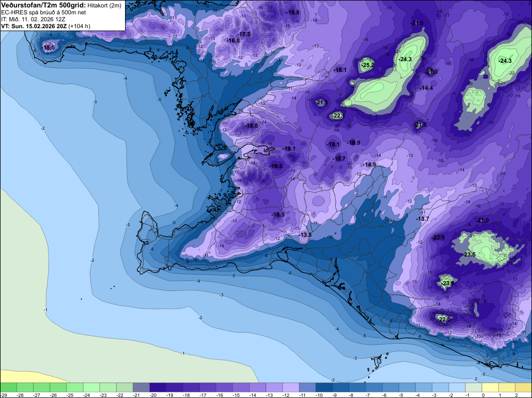Screen dimensions: 532x398
Task: Select the -1 pale green legend swatch
Action: click(x=473, y=387)
